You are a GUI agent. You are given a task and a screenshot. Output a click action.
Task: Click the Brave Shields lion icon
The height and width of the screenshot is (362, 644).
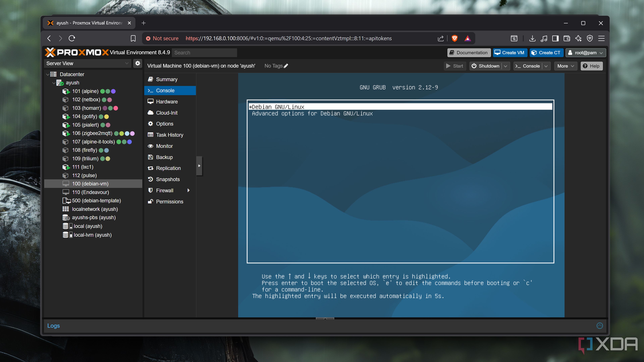[454, 38]
